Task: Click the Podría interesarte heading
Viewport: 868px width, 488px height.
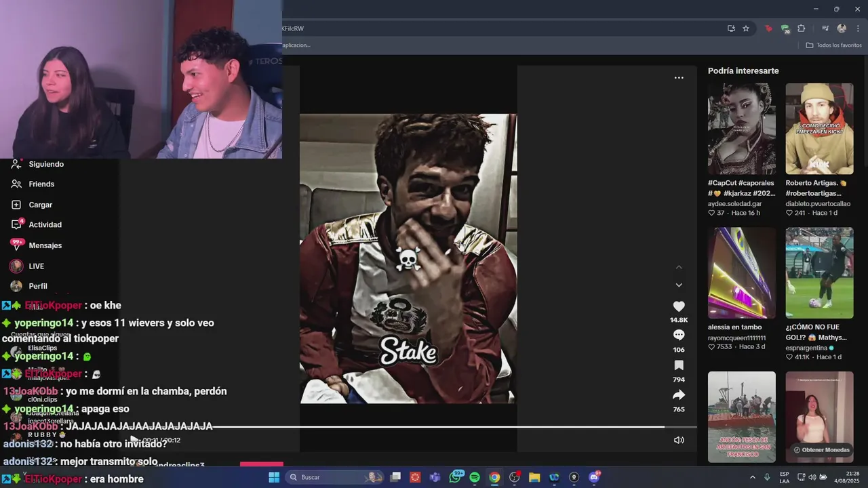Action: tap(743, 70)
